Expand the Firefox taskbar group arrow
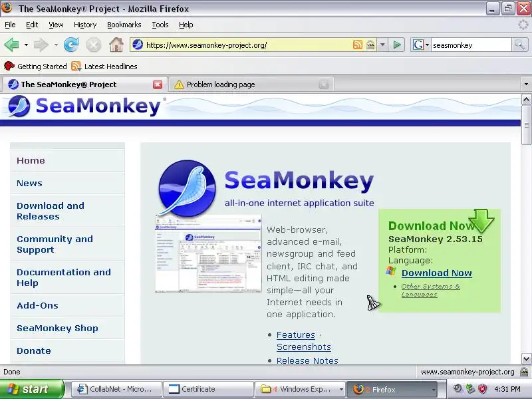The height and width of the screenshot is (399, 532). pos(434,389)
